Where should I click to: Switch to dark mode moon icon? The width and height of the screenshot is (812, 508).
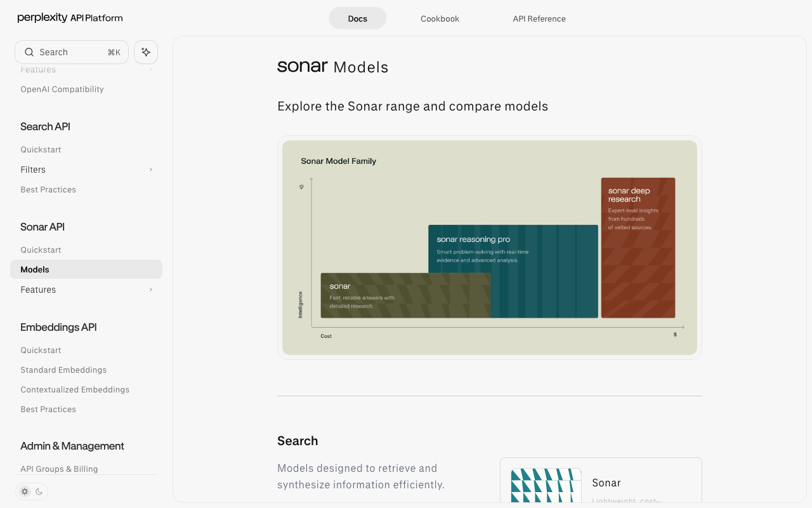(x=39, y=491)
